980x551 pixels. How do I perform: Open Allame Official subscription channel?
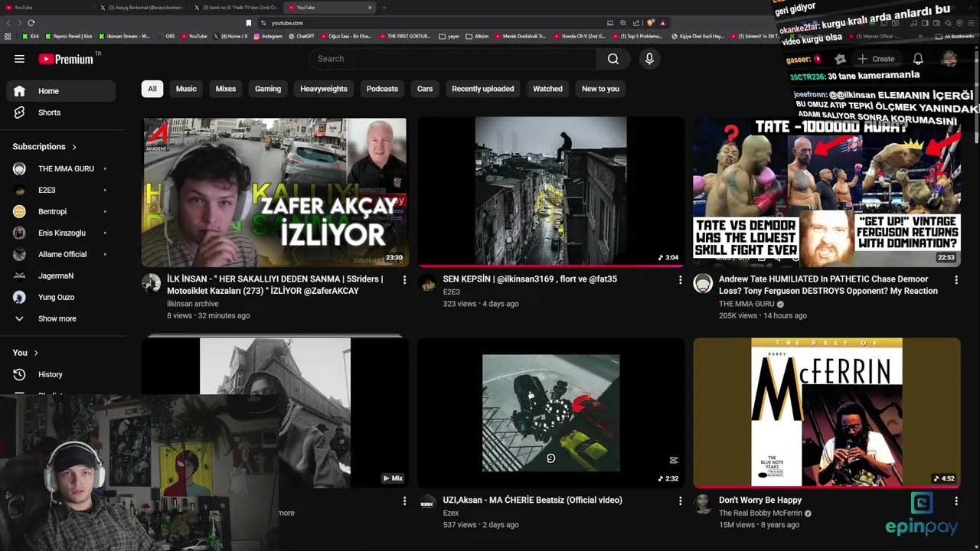tap(61, 254)
